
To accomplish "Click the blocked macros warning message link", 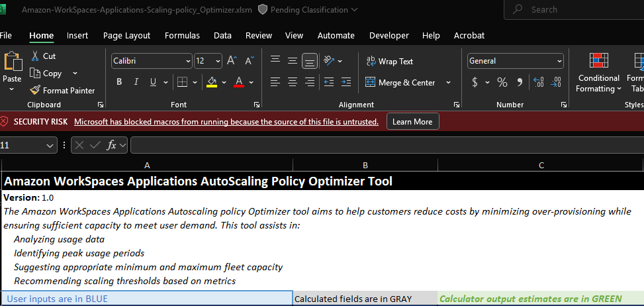I will coord(226,122).
